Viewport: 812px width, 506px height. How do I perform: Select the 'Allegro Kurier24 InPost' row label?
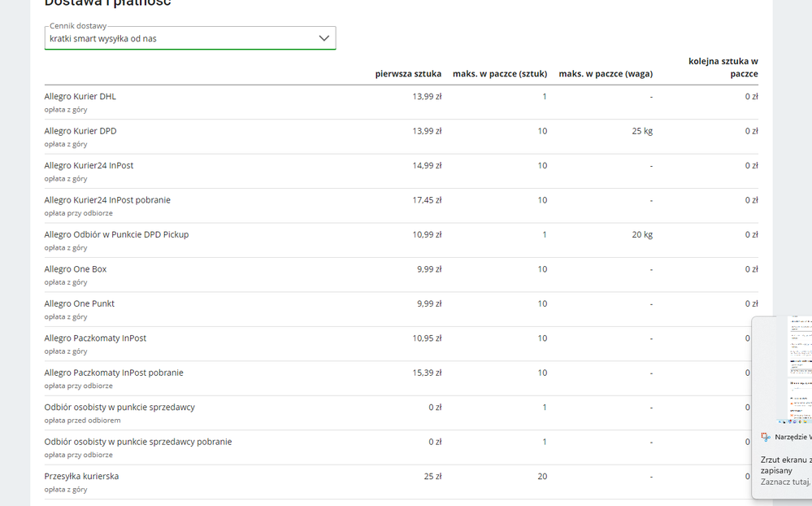tap(89, 165)
